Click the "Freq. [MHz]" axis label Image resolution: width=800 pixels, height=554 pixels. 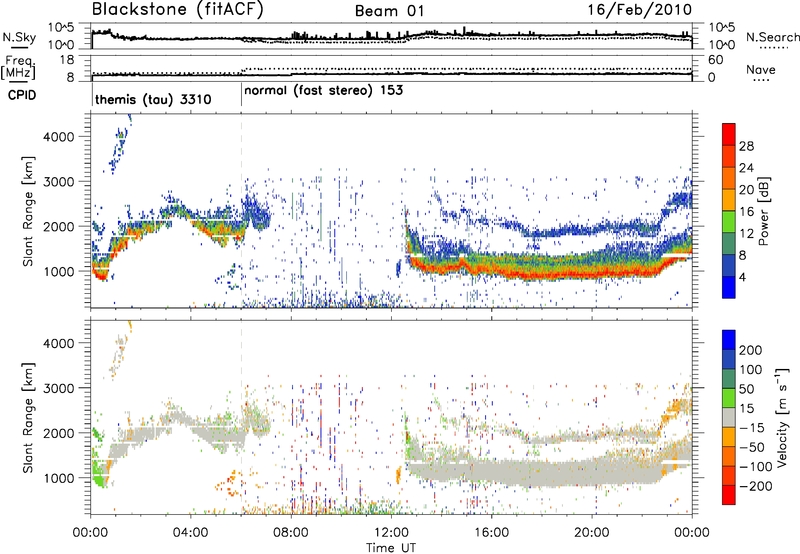pos(18,67)
